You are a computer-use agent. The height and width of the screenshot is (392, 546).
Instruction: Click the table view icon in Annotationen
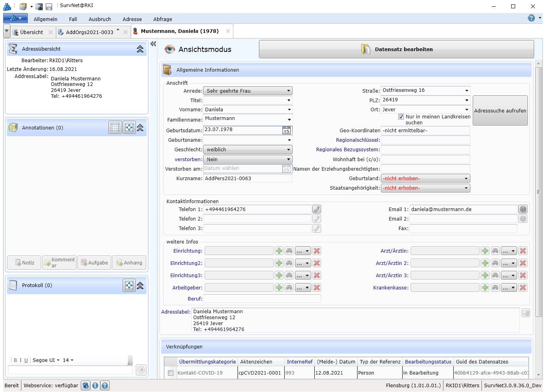[115, 127]
